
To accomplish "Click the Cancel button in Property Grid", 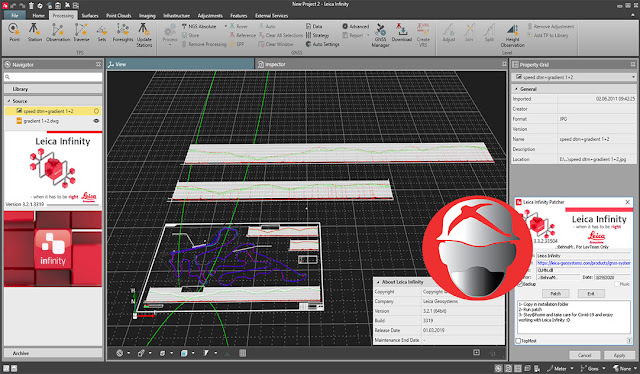I will click(584, 355).
